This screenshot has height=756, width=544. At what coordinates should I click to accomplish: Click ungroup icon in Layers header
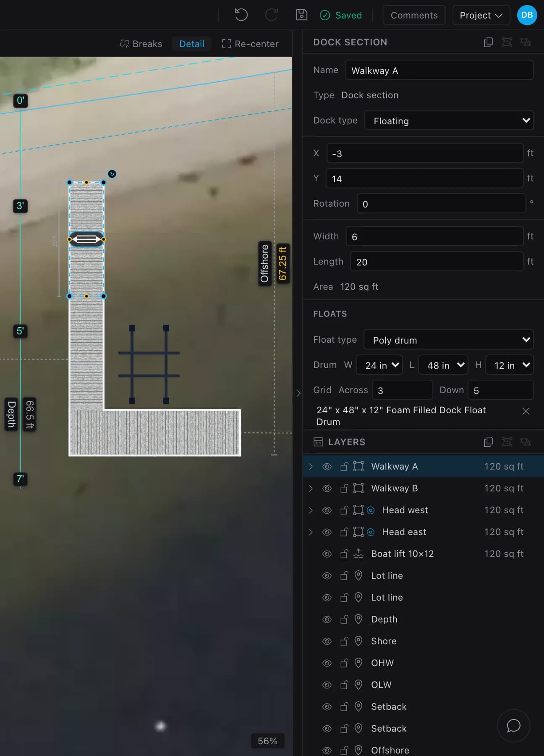tap(526, 442)
